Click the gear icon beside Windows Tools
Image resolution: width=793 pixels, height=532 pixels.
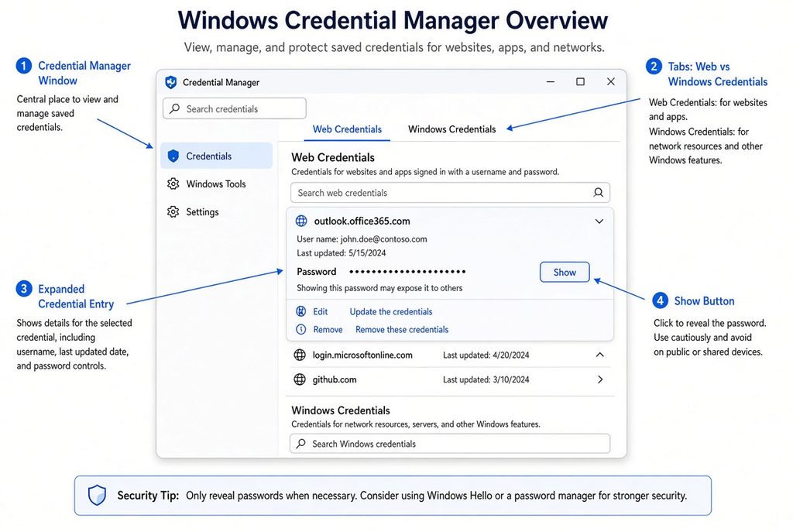tap(173, 184)
